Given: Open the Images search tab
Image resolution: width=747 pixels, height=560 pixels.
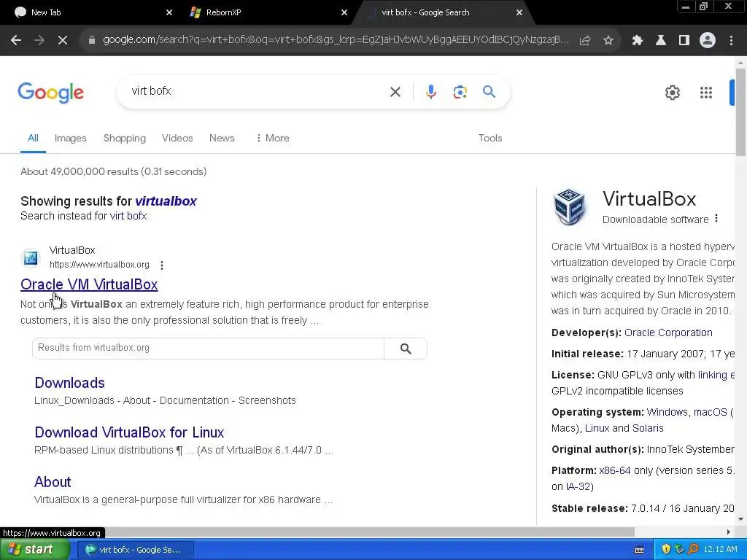Looking at the screenshot, I should point(71,138).
